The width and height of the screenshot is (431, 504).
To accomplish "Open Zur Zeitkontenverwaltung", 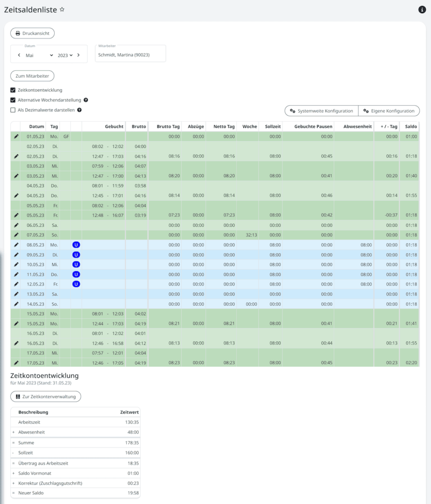I will click(45, 396).
